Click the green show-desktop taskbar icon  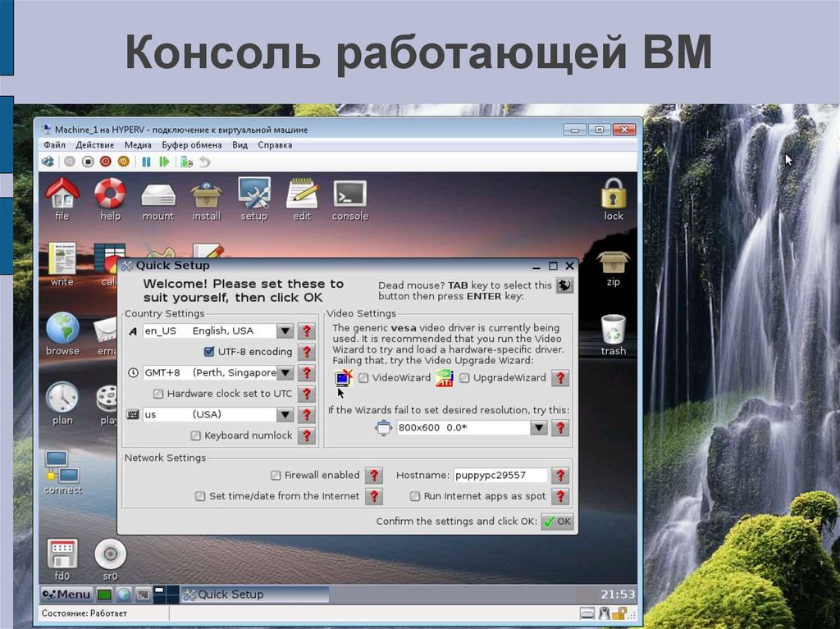(104, 595)
